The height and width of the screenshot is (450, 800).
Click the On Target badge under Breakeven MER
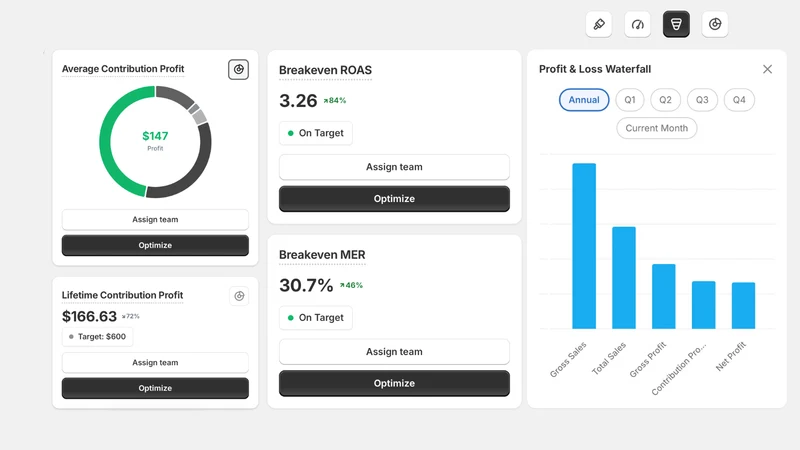pyautogui.click(x=316, y=318)
